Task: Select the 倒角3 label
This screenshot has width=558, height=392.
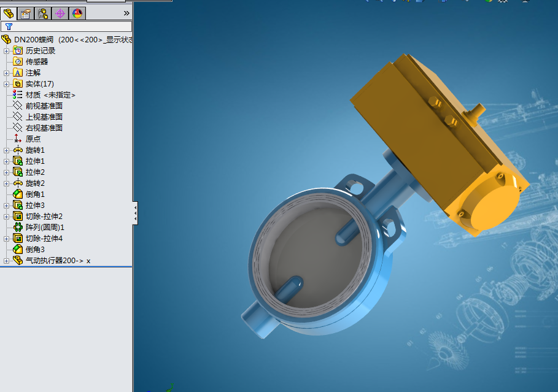Action: pos(35,250)
